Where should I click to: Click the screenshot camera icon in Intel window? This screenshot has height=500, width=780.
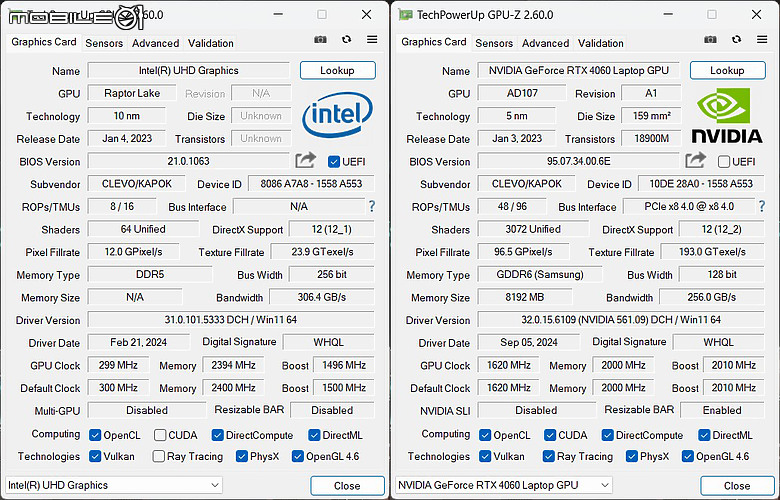[320, 39]
